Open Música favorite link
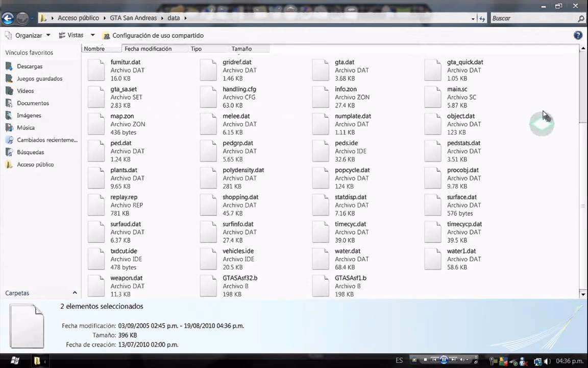The width and height of the screenshot is (588, 368). (20, 128)
